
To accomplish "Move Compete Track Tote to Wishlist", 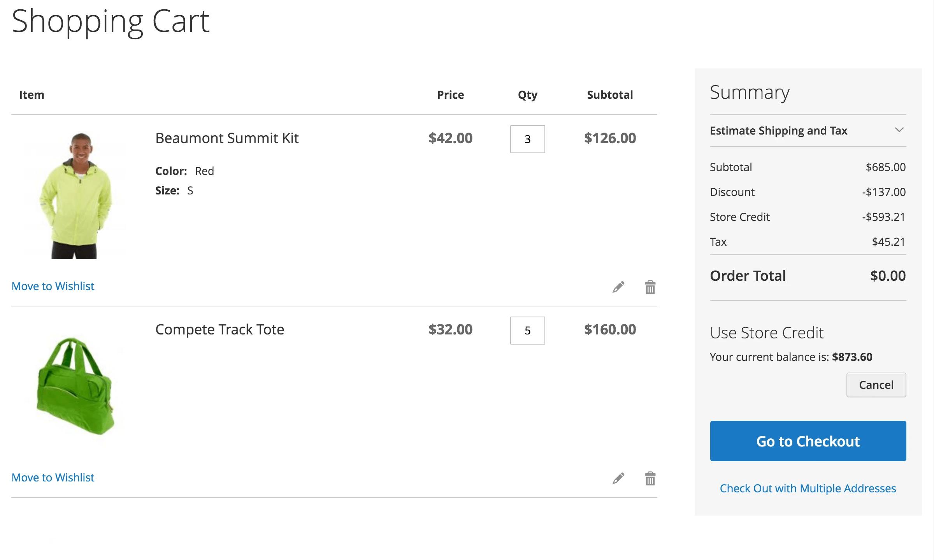I will point(53,478).
